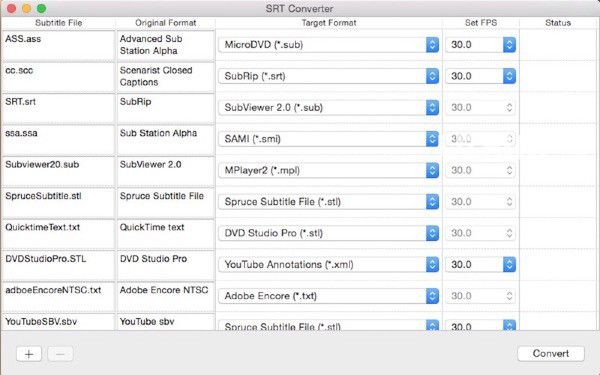Click the SubViewer 2.0 original format cell
The width and height of the screenshot is (600, 375).
pos(165,171)
